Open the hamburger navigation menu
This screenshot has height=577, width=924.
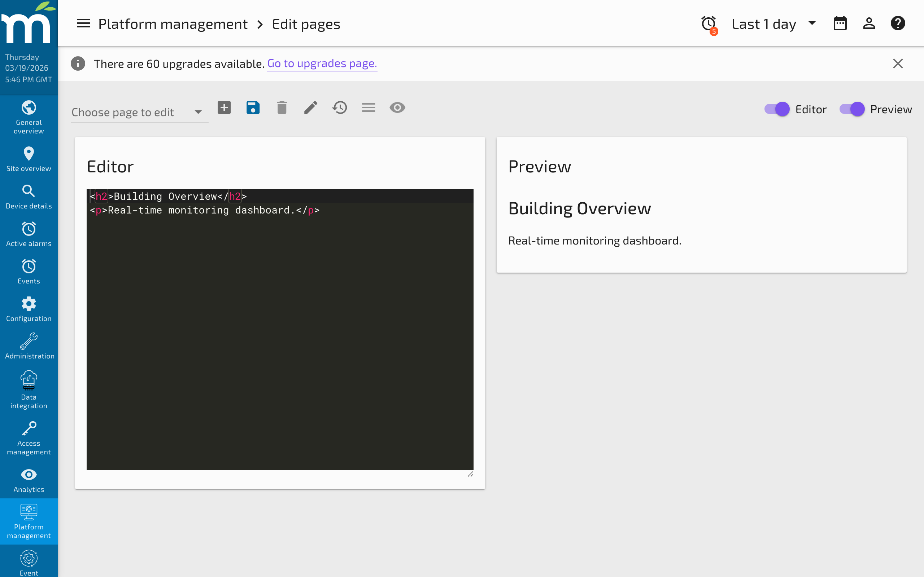click(83, 23)
